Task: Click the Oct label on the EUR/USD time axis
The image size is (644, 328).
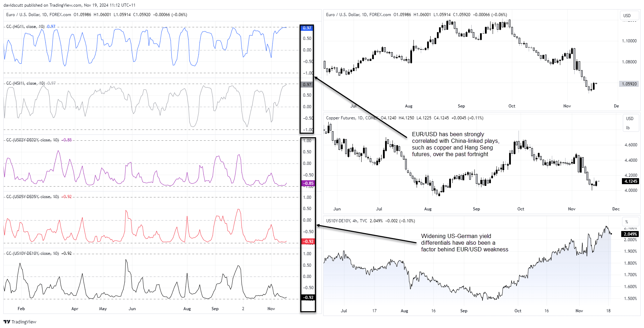Action: tap(512, 106)
